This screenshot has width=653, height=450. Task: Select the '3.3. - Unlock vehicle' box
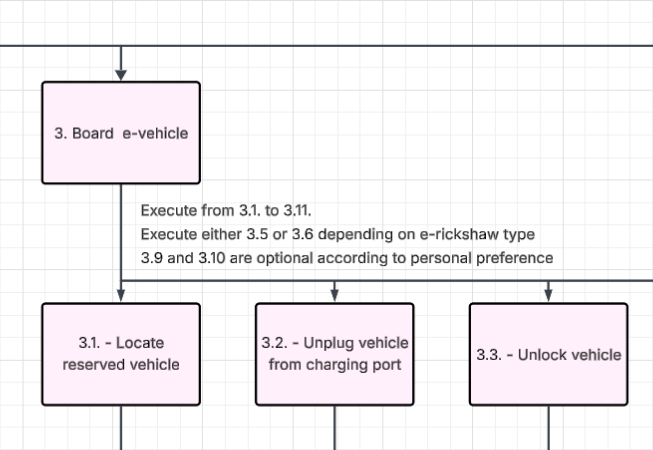(x=548, y=354)
